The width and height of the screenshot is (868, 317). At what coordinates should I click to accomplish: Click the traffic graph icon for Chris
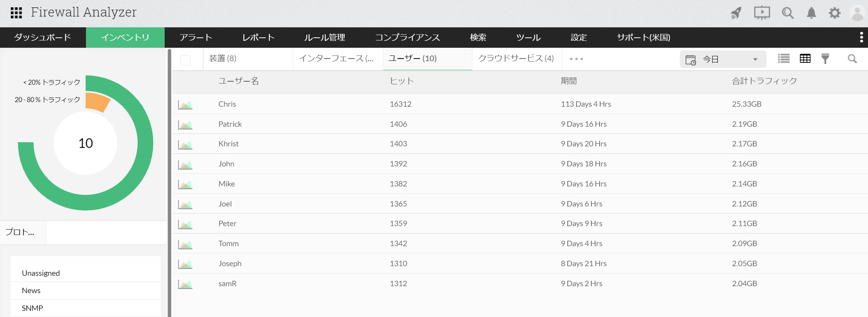(185, 104)
